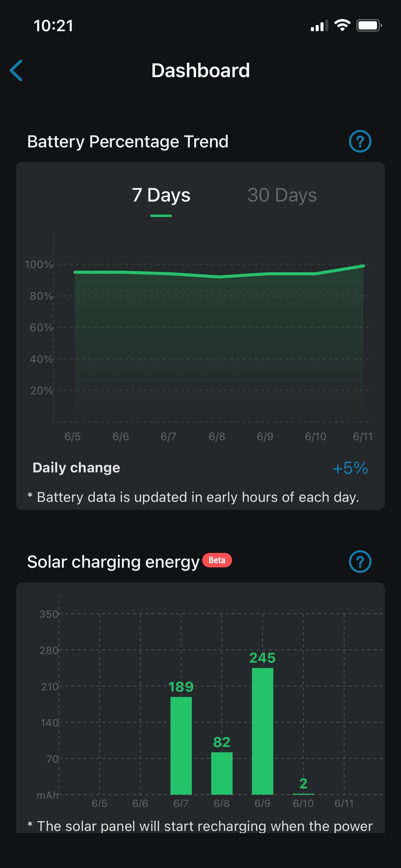Tap the 6/8 date label on battery chart
401x868 pixels.
(217, 436)
